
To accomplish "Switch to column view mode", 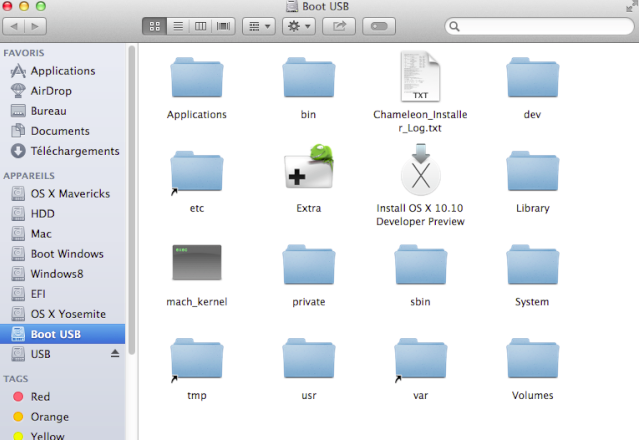I will click(x=200, y=27).
